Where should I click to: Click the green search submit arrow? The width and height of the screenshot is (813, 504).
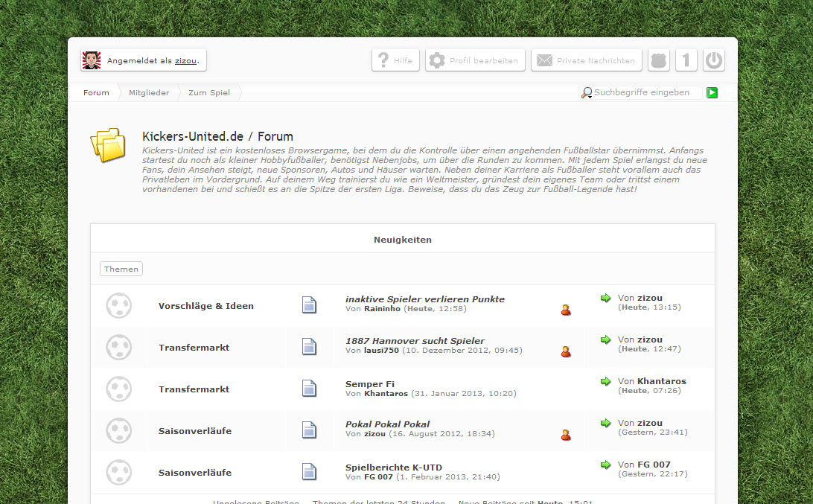[x=712, y=92]
